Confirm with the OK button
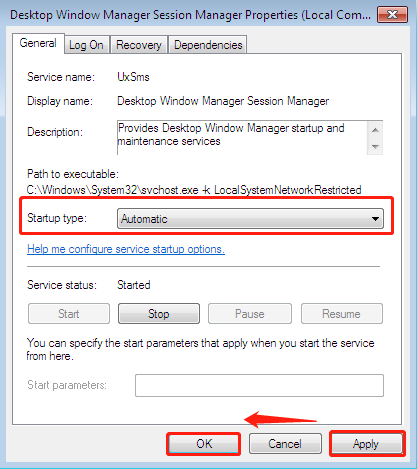Screen dimensions: 417x469 coord(204,444)
